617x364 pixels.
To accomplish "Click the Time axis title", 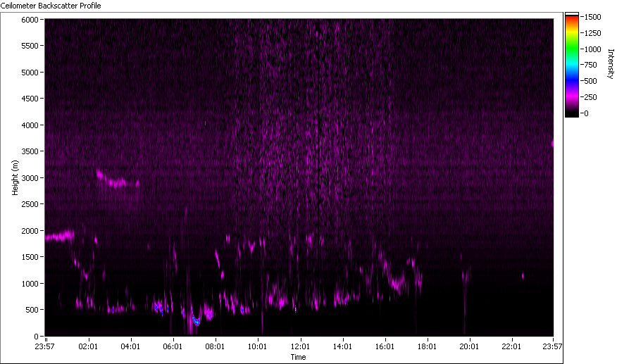I will (298, 357).
